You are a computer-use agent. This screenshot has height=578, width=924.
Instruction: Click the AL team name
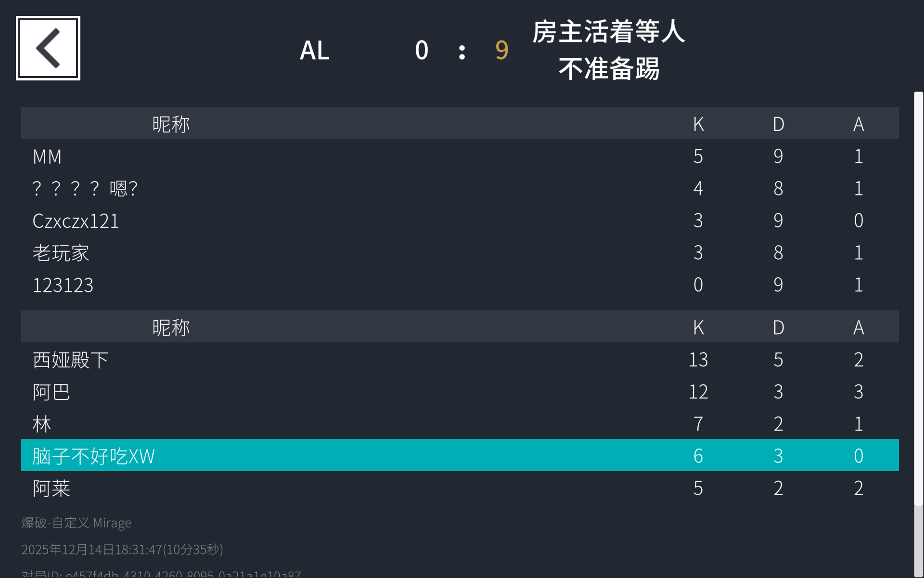click(x=314, y=50)
